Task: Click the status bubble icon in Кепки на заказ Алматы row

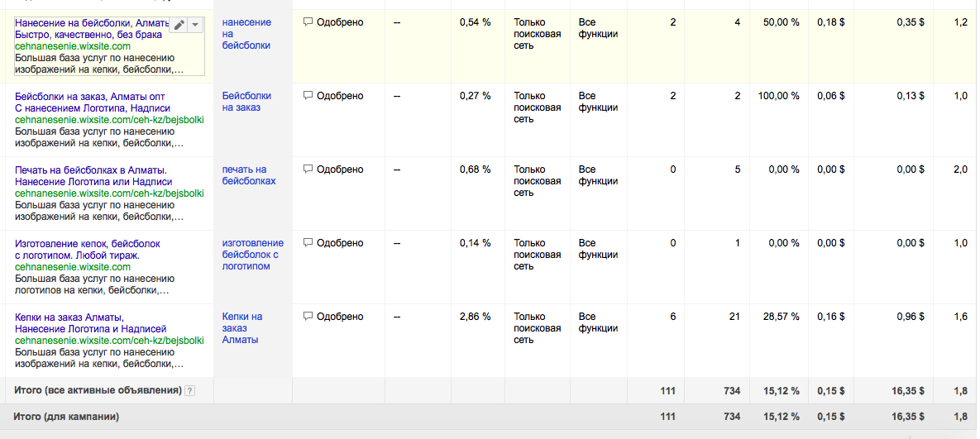Action: (308, 317)
